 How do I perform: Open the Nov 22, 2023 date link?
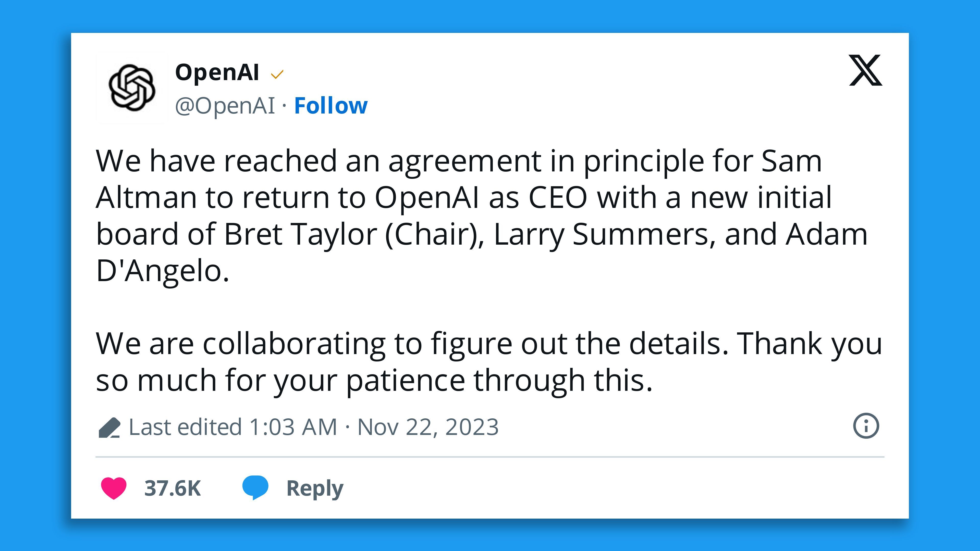pyautogui.click(x=428, y=427)
